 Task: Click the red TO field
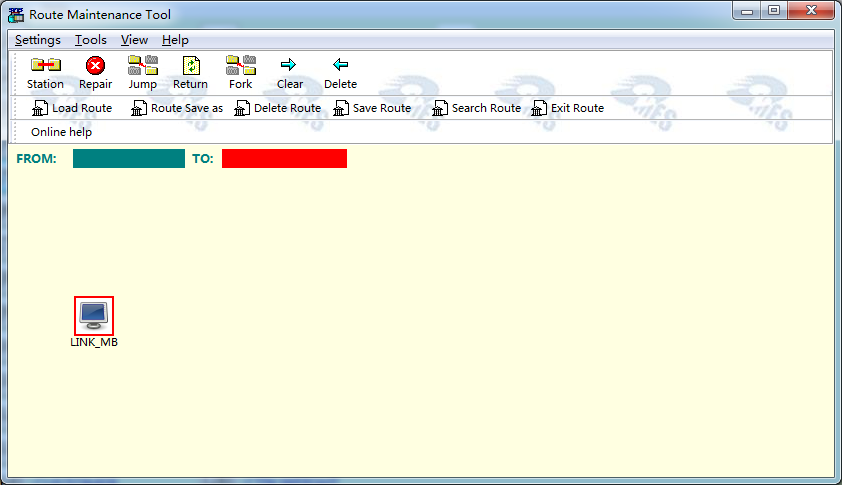pyautogui.click(x=284, y=158)
